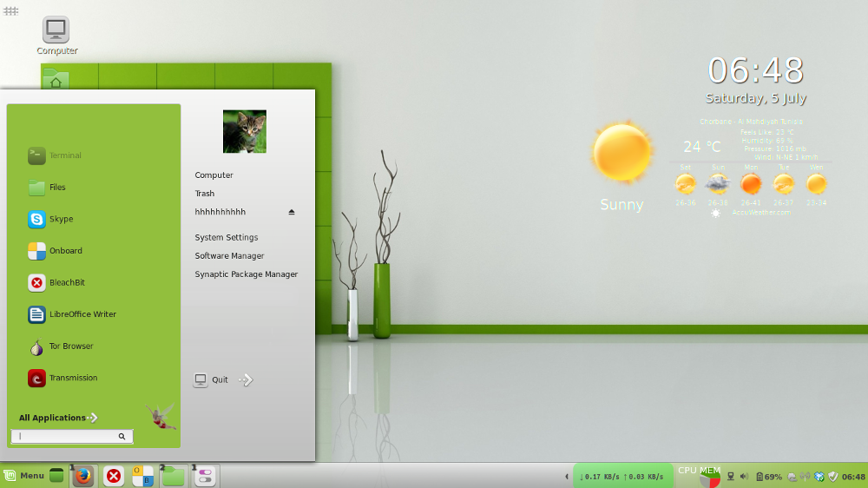The image size is (868, 488).
Task: Click the Quit button in the menu
Action: pos(211,379)
